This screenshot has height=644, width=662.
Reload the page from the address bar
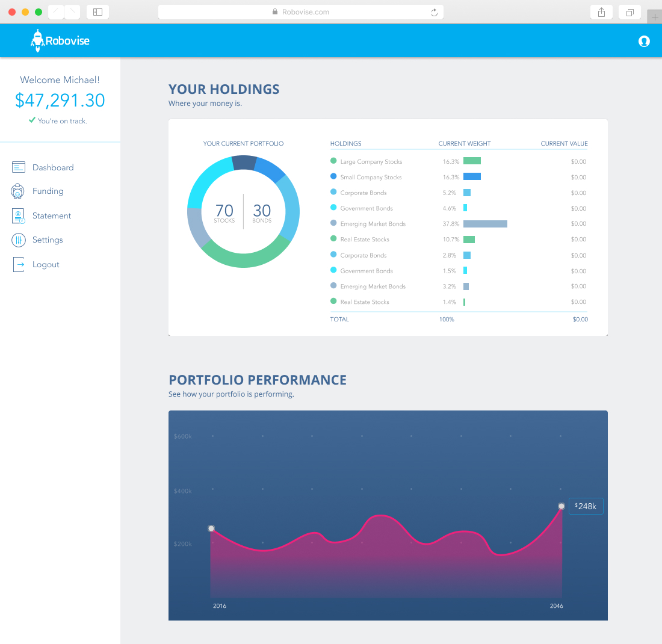point(434,12)
